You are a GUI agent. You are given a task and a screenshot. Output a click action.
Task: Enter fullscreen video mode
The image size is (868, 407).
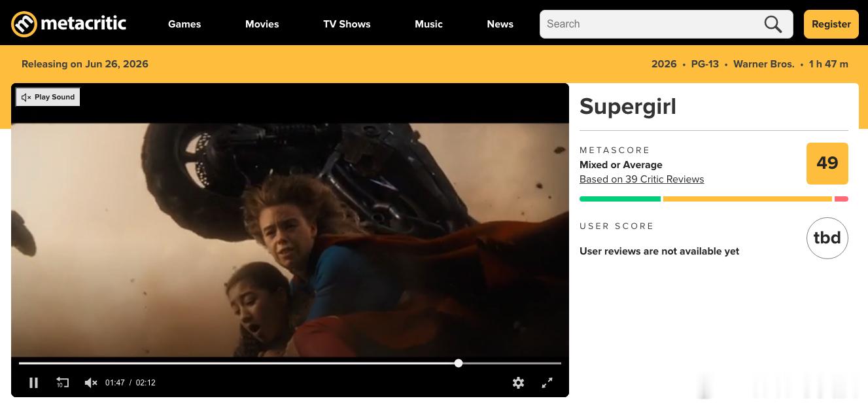547,383
